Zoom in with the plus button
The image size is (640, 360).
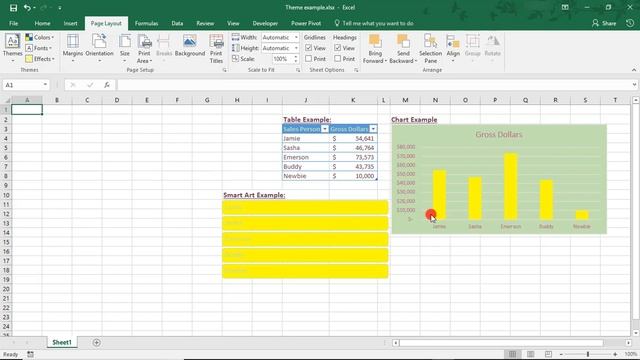pos(615,354)
